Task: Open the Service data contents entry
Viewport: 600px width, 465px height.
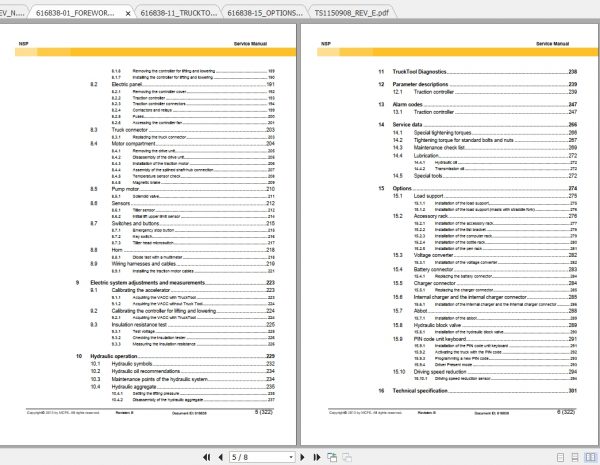Action: coord(477,124)
